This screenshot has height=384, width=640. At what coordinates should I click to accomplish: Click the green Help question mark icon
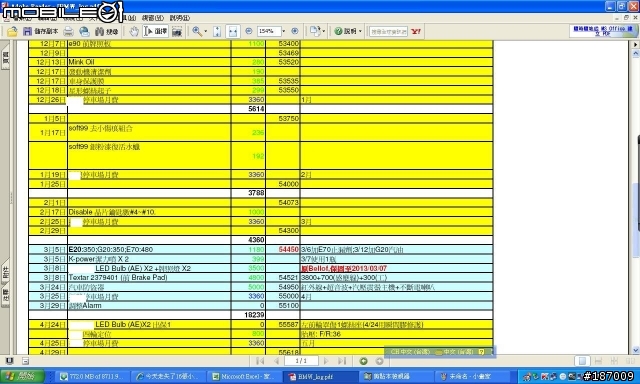pyautogui.click(x=338, y=31)
